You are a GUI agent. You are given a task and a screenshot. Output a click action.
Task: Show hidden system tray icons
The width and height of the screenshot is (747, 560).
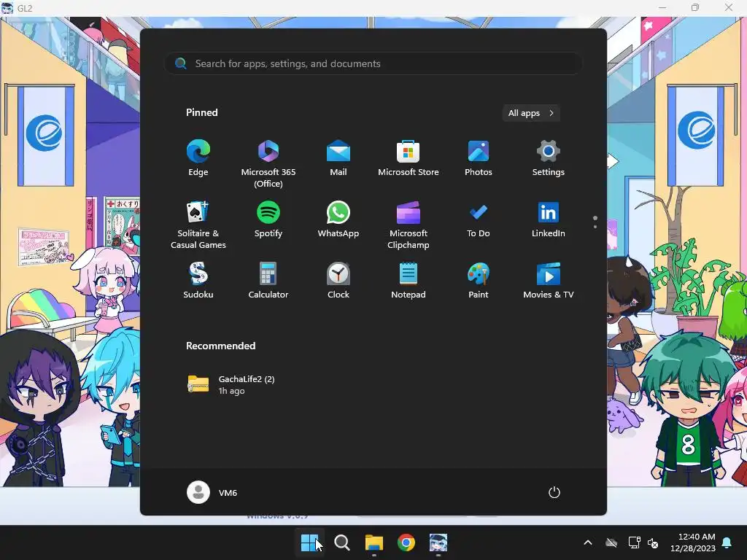pos(588,542)
